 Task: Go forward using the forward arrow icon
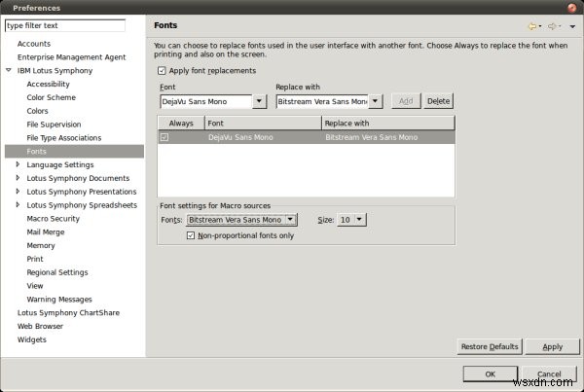point(552,26)
